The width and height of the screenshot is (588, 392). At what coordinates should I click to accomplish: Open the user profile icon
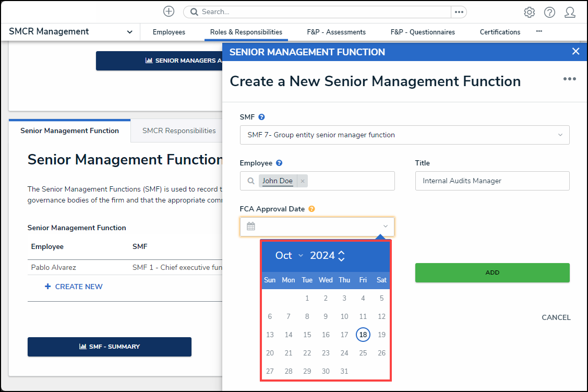(570, 12)
